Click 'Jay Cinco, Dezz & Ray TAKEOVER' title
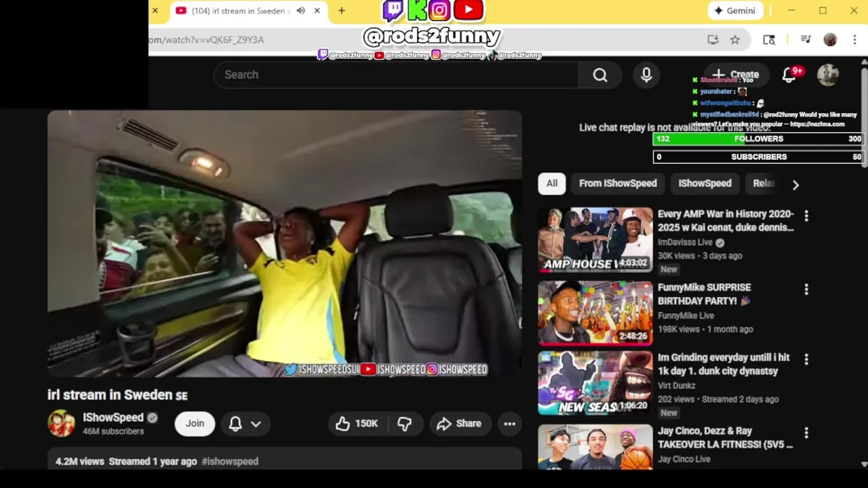868x488 pixels. tap(725, 437)
